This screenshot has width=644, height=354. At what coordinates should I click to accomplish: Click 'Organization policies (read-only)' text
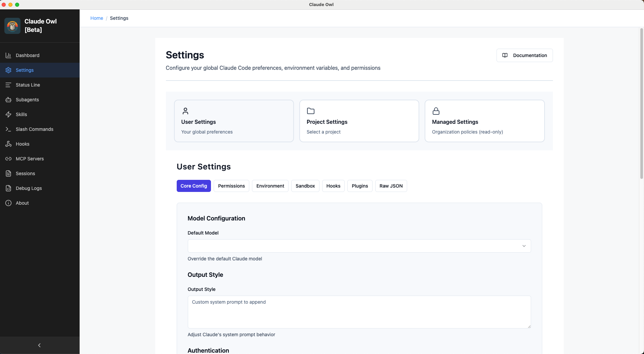pos(467,132)
